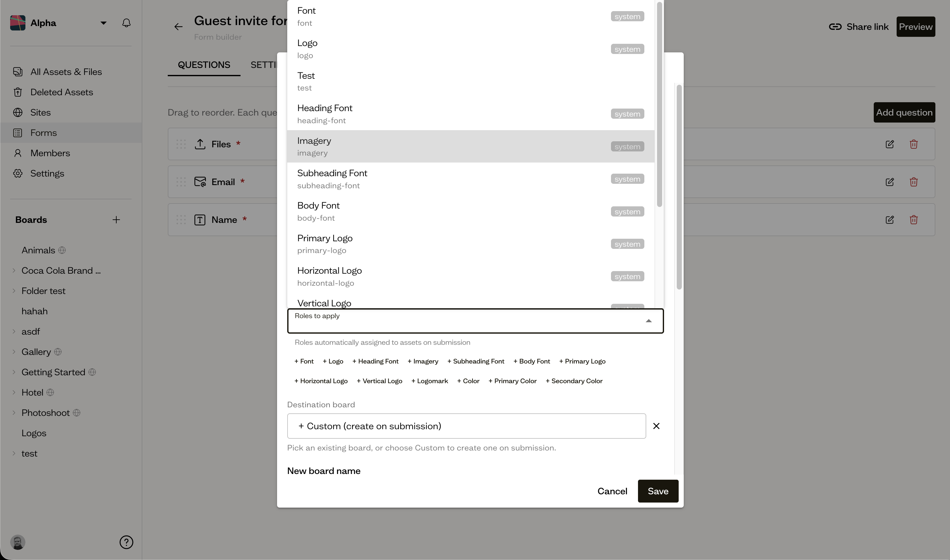
Task: Select the Body Font role option
Action: coord(471,211)
